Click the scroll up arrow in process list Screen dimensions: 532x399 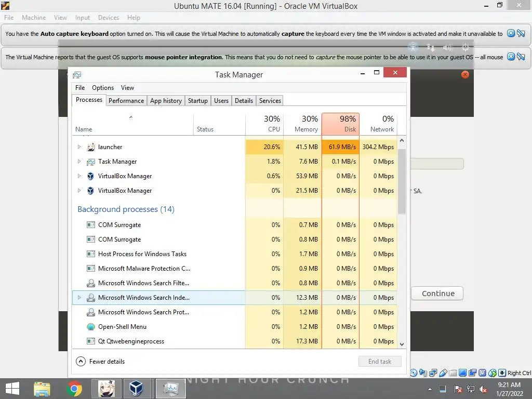tap(402, 140)
